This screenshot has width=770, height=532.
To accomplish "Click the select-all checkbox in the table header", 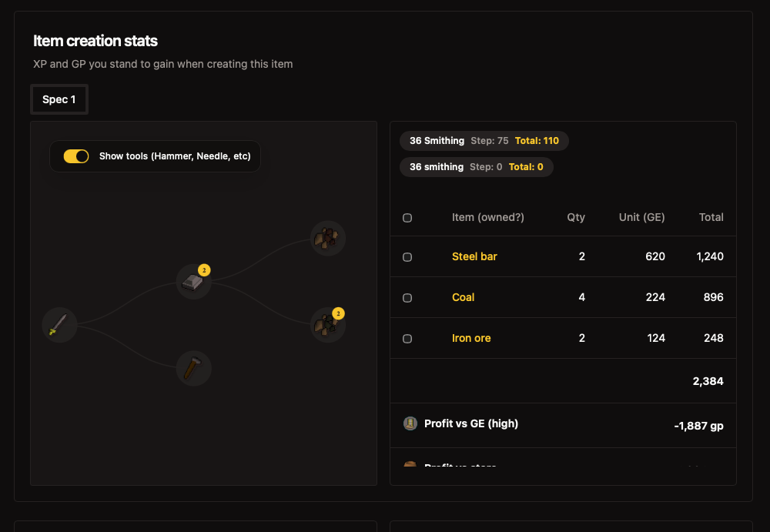I will [407, 217].
